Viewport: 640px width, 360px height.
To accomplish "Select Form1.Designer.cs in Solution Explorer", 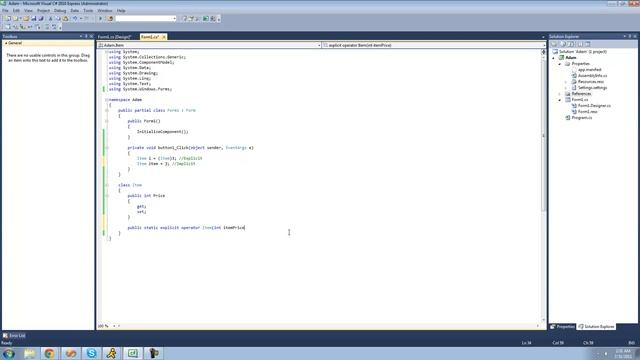I will pos(594,106).
